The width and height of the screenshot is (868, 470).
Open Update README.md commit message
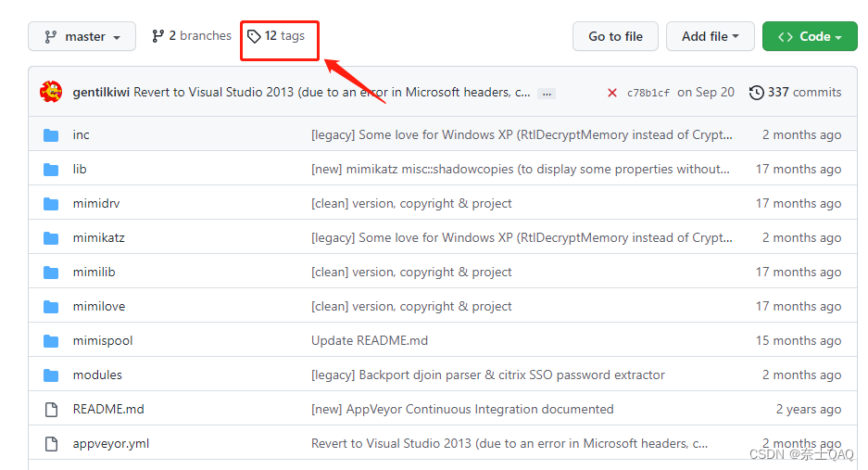pyautogui.click(x=370, y=341)
